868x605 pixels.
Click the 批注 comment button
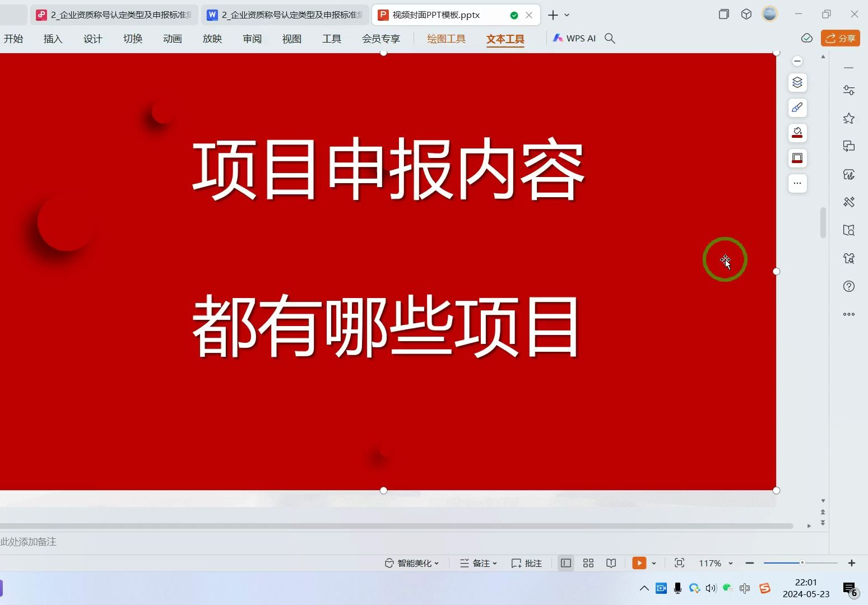coord(527,563)
